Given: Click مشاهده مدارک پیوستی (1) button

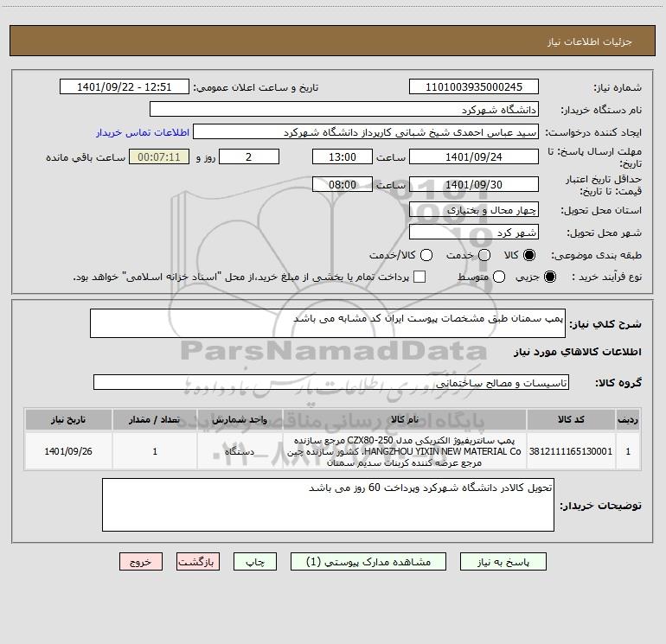Looking at the screenshot, I should tap(368, 562).
